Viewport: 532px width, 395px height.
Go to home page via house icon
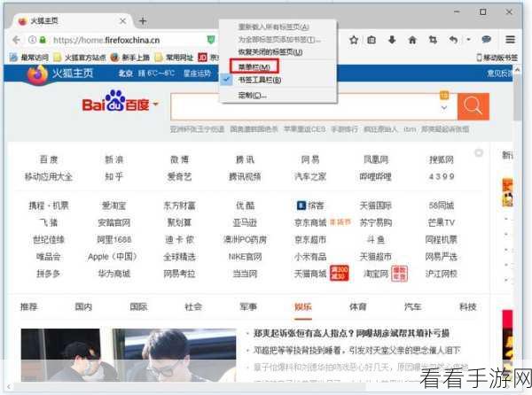(x=412, y=40)
